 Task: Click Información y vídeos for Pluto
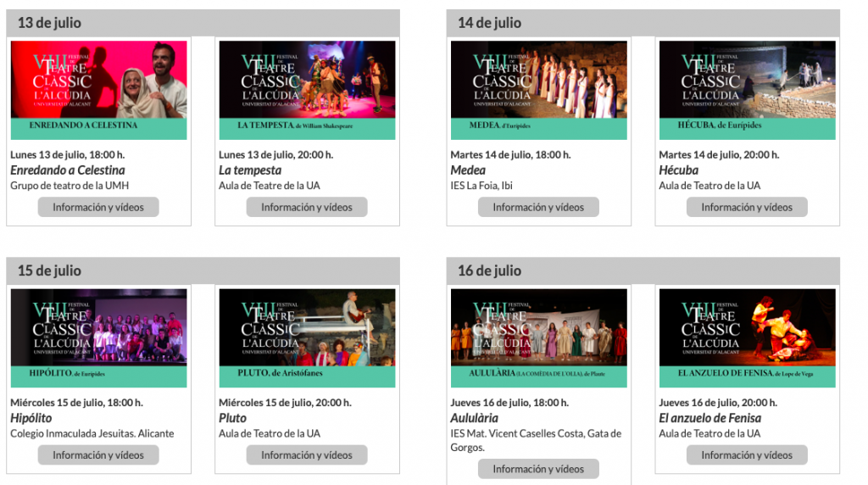pos(307,455)
